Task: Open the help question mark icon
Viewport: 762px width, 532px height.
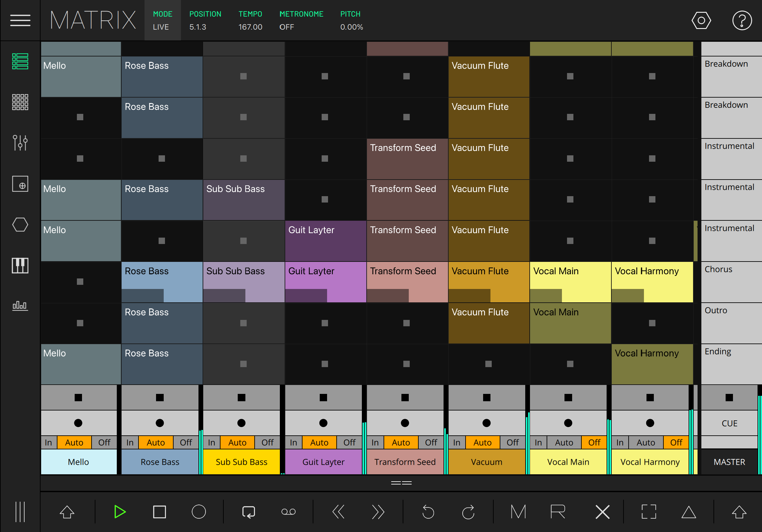Action: coord(742,20)
